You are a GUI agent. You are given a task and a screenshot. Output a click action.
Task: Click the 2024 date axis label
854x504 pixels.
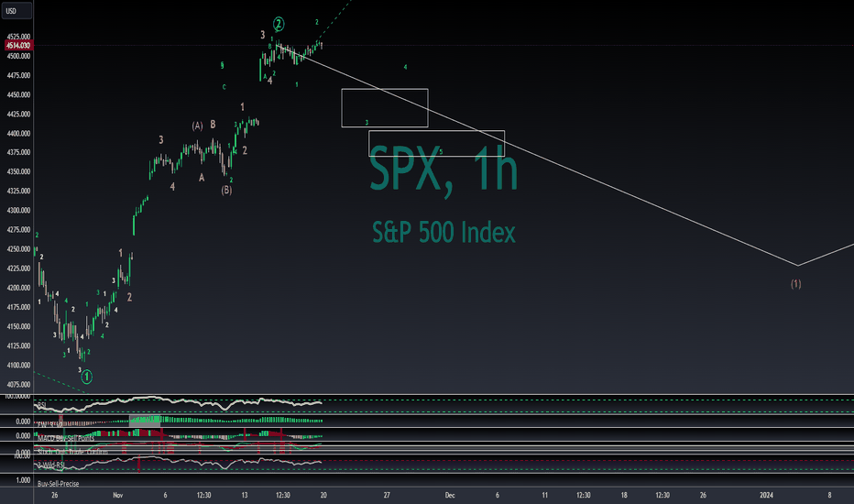[x=766, y=495]
